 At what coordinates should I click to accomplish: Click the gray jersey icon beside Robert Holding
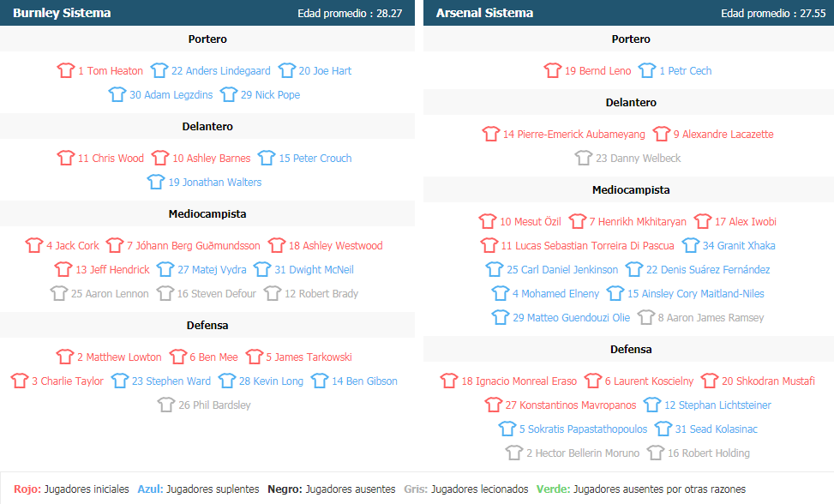tap(656, 453)
